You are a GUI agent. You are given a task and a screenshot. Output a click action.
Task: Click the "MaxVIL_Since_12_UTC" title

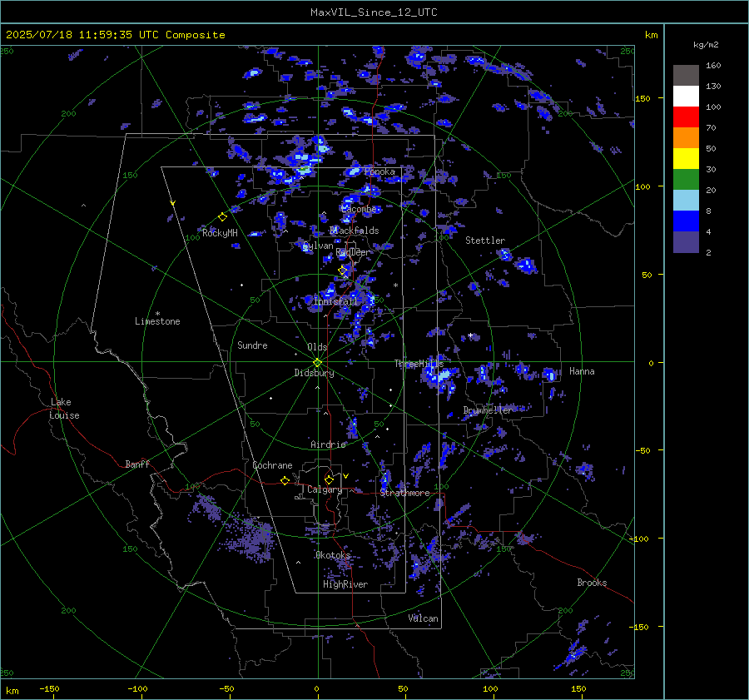point(374,12)
